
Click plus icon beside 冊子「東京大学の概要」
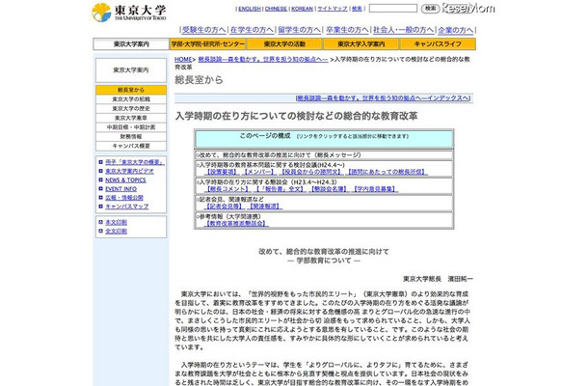point(100,162)
